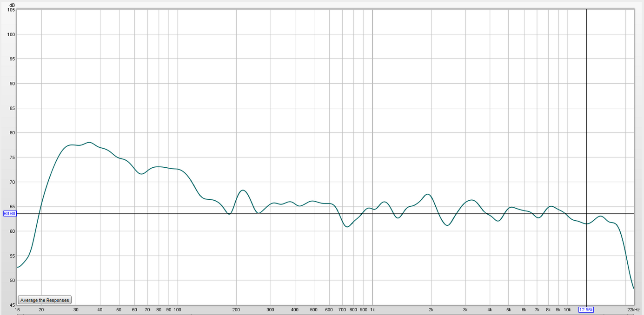Click the 5k label on the frequency axis
644x315 pixels.
tap(509, 309)
